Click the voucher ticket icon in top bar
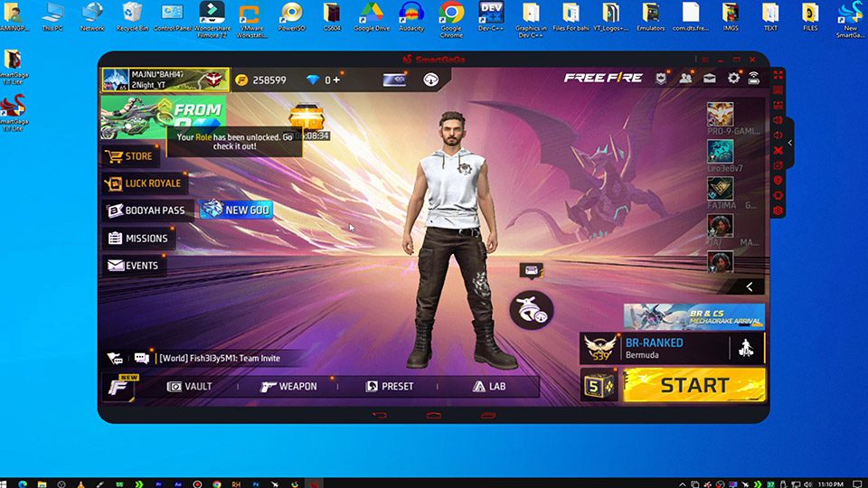Viewport: 868px width, 488px height. (x=394, y=80)
